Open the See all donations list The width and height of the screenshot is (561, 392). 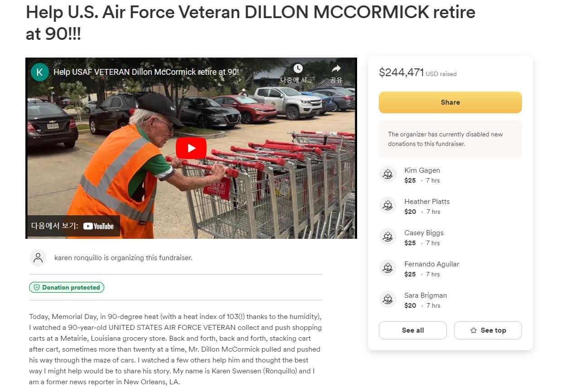(412, 330)
